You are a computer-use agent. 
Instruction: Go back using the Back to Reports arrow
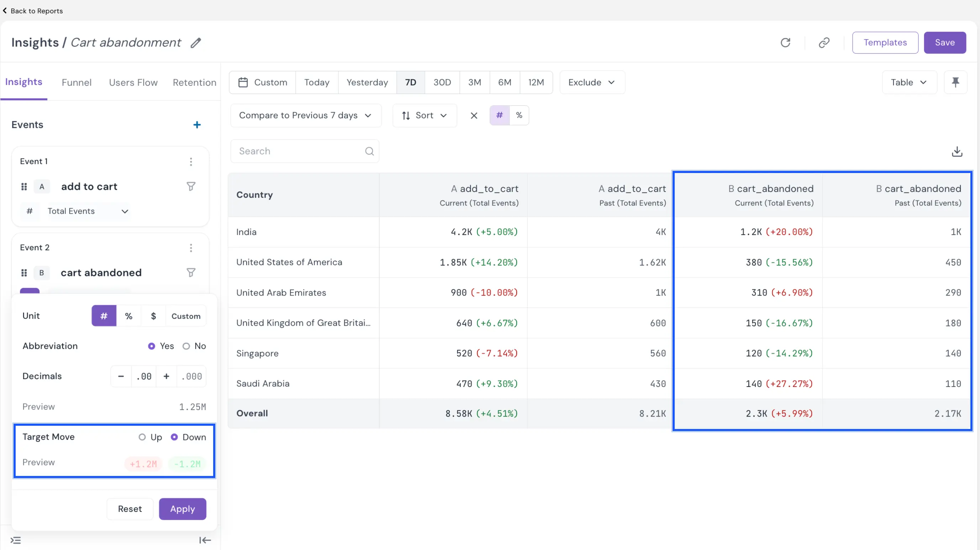point(5,11)
